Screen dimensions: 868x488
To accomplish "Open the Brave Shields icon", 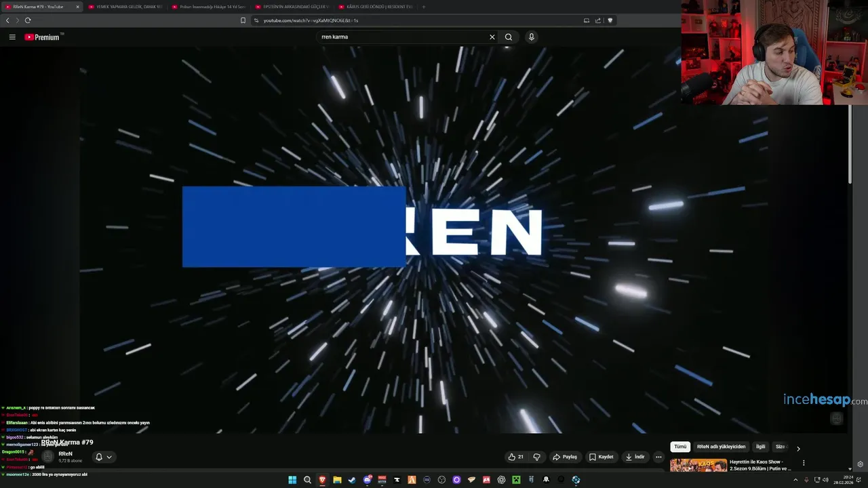I will point(610,20).
